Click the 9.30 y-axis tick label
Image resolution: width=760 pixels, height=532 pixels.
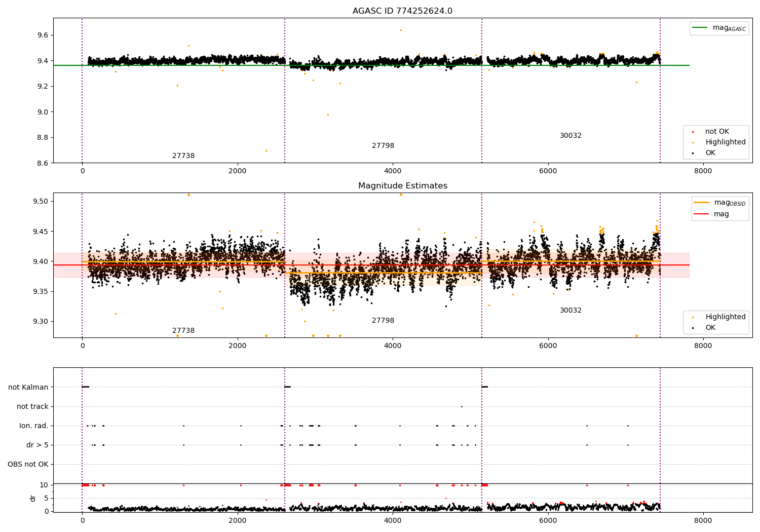point(41,321)
